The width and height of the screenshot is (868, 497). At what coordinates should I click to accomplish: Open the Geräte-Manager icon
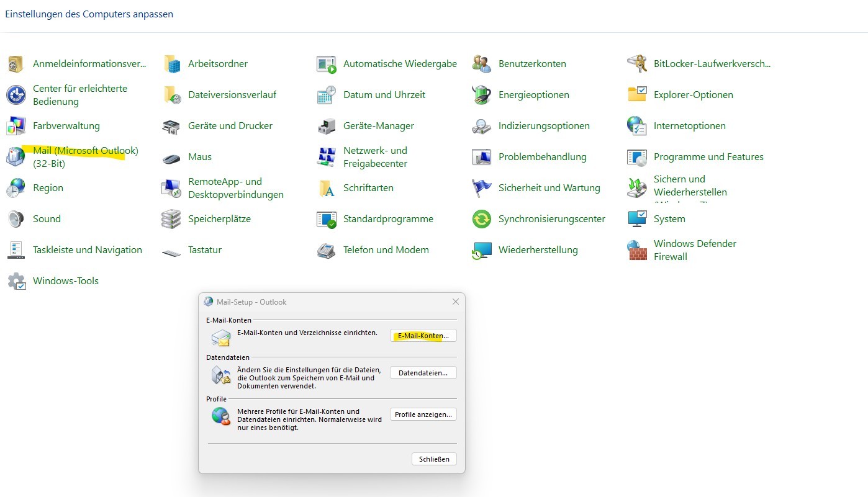(378, 125)
